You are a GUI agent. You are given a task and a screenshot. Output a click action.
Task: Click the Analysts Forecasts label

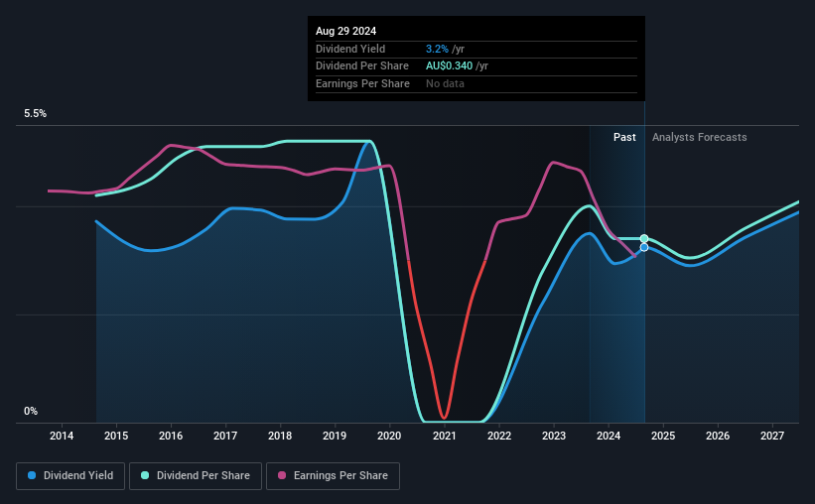click(699, 137)
